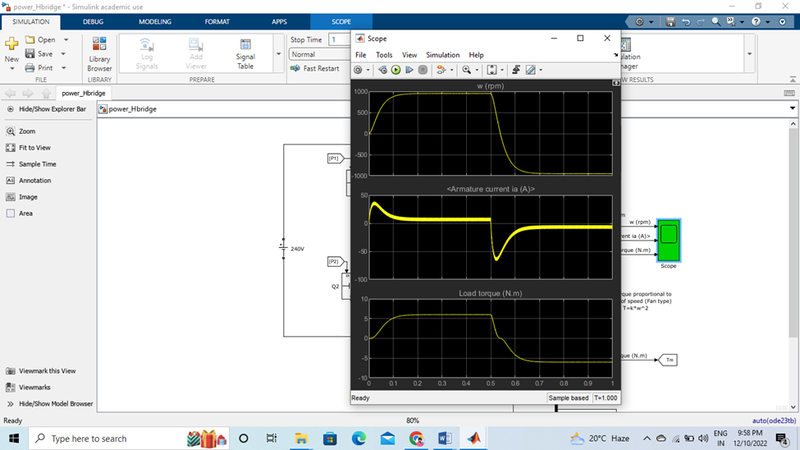Click the Highlight Simulink block icon in Scope
This screenshot has width=800, height=450.
click(x=441, y=70)
